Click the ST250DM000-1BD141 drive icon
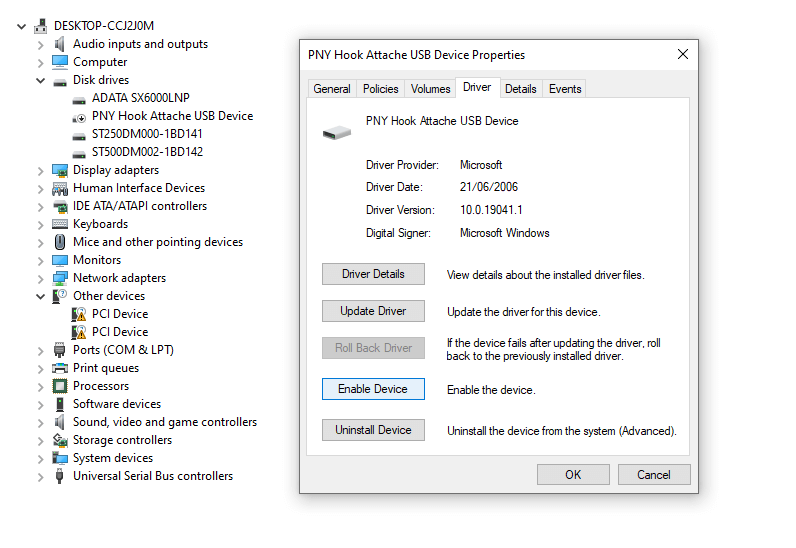The image size is (796, 548). [x=79, y=136]
